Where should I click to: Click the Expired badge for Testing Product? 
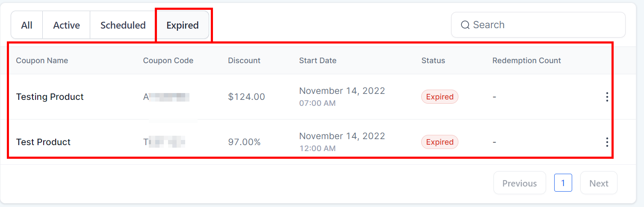tap(440, 97)
